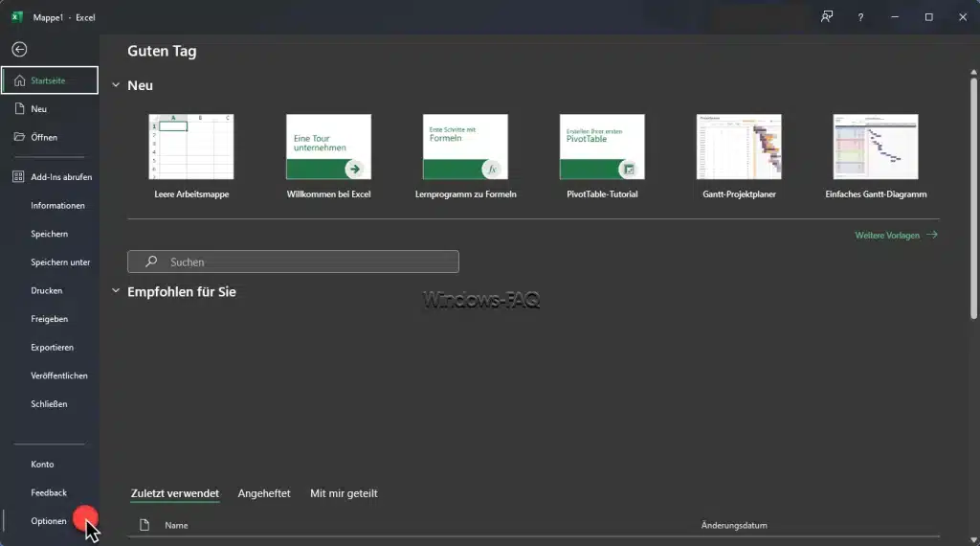Maximize the Excel window
Screen dimensions: 980x546
(x=928, y=17)
